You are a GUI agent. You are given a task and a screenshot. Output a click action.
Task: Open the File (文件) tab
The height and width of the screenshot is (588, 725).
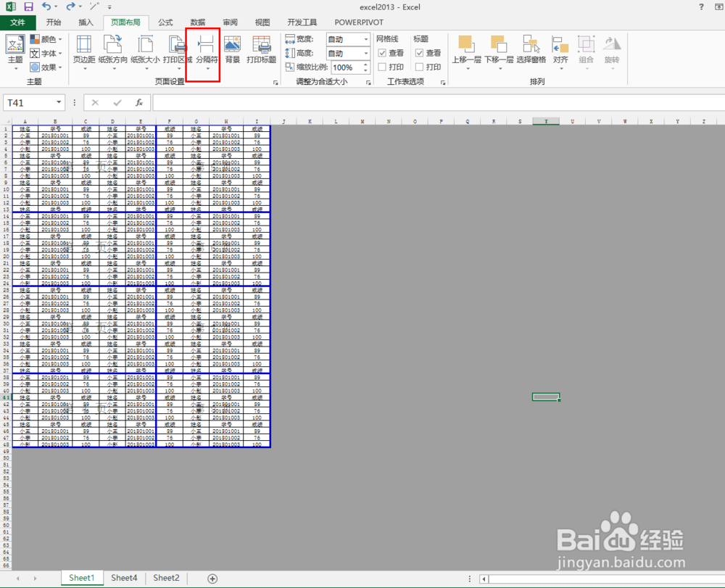[17, 22]
